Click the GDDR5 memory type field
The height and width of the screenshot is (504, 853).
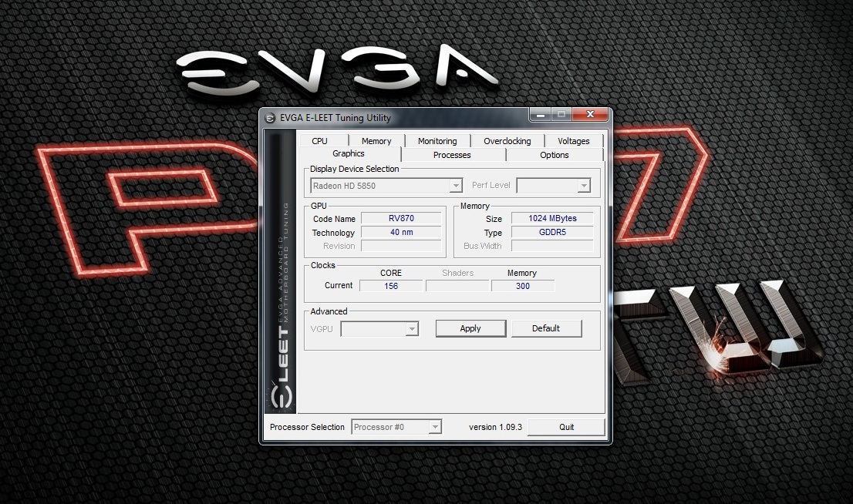point(552,232)
